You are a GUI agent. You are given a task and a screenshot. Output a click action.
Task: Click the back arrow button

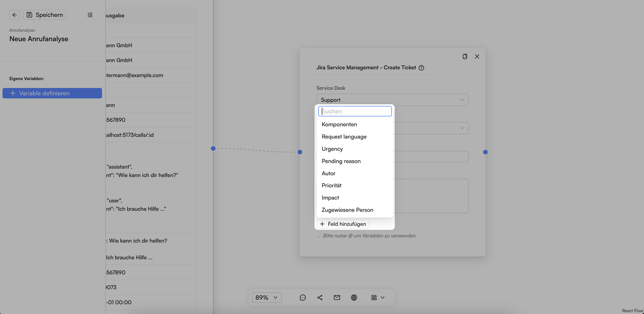tap(15, 15)
